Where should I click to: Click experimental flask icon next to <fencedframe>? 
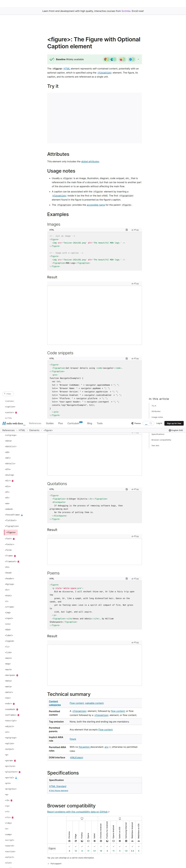coord(22,515)
